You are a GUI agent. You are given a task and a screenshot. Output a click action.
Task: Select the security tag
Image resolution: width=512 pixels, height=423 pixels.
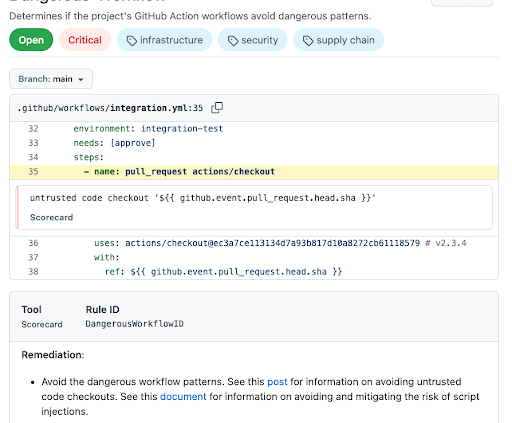[252, 40]
